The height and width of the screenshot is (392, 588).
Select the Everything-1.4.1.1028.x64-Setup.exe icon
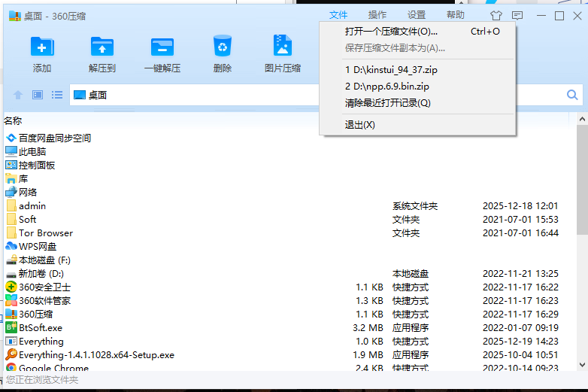click(11, 354)
